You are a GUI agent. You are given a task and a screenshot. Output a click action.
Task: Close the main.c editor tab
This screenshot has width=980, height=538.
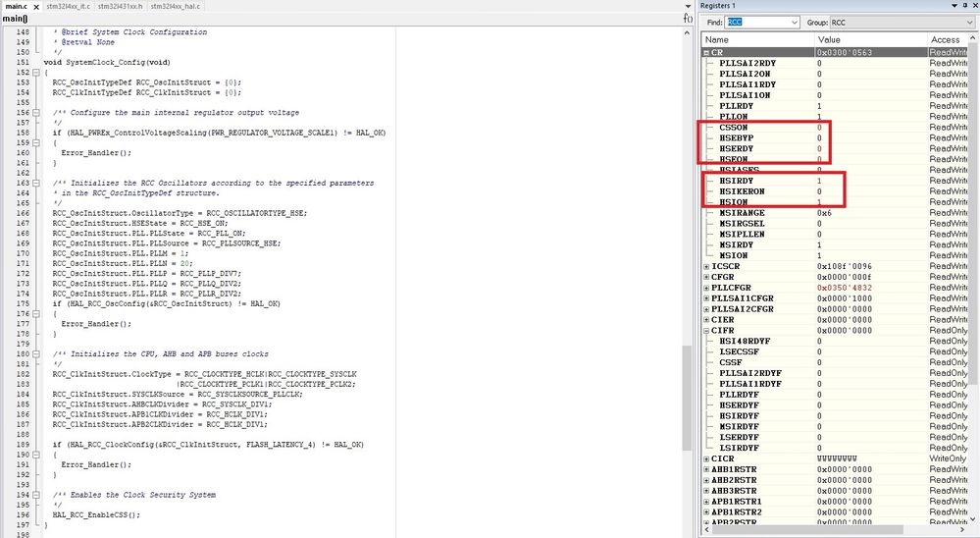[x=35, y=6]
